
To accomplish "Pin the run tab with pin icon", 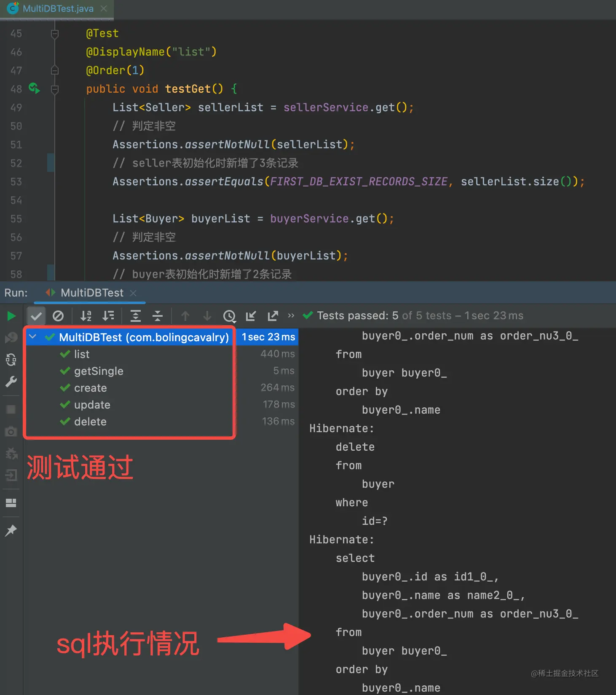I will (11, 531).
